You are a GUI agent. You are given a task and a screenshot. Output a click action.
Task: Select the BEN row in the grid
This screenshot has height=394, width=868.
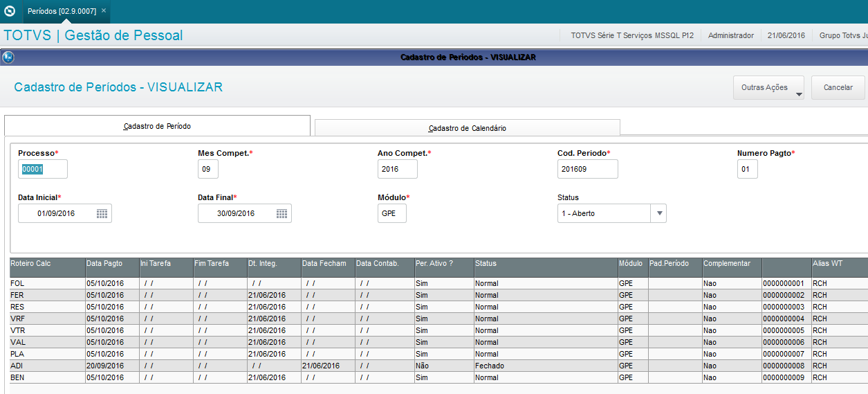pyautogui.click(x=438, y=377)
